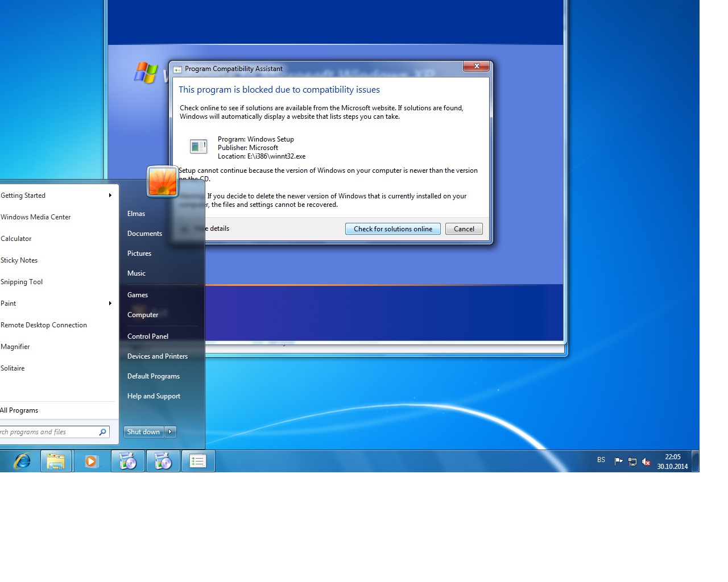The height and width of the screenshot is (582, 728).
Task: Click the Check for solutions online button
Action: 392,229
